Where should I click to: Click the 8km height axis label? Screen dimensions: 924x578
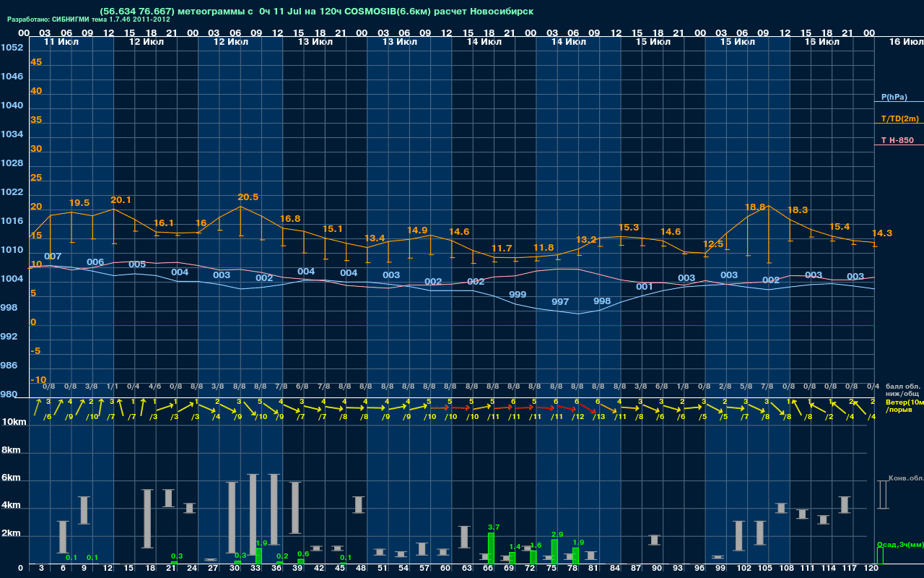coord(11,450)
